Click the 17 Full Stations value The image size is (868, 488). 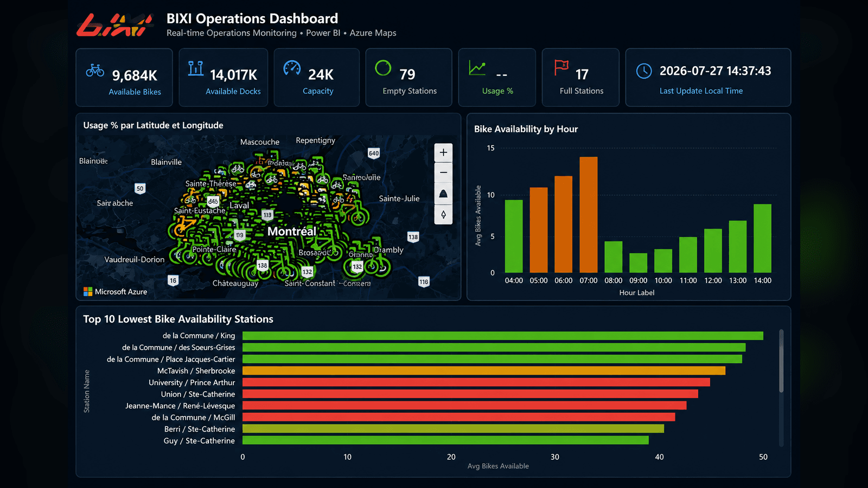[582, 74]
